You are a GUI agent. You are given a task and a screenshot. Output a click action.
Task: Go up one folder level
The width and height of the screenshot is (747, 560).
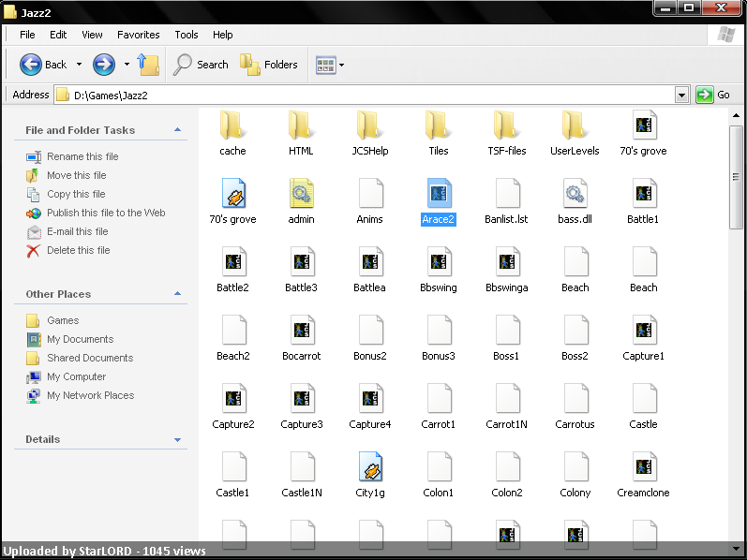click(x=148, y=65)
